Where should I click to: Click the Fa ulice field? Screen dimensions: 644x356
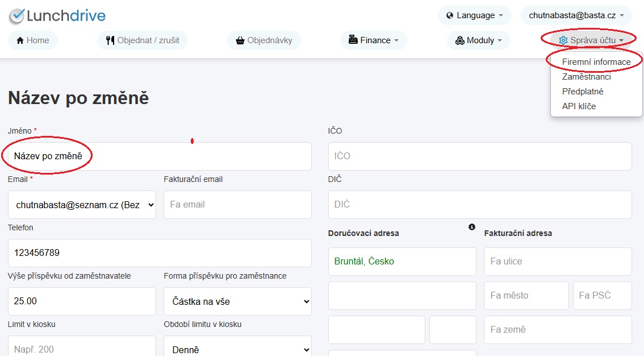pyautogui.click(x=558, y=262)
